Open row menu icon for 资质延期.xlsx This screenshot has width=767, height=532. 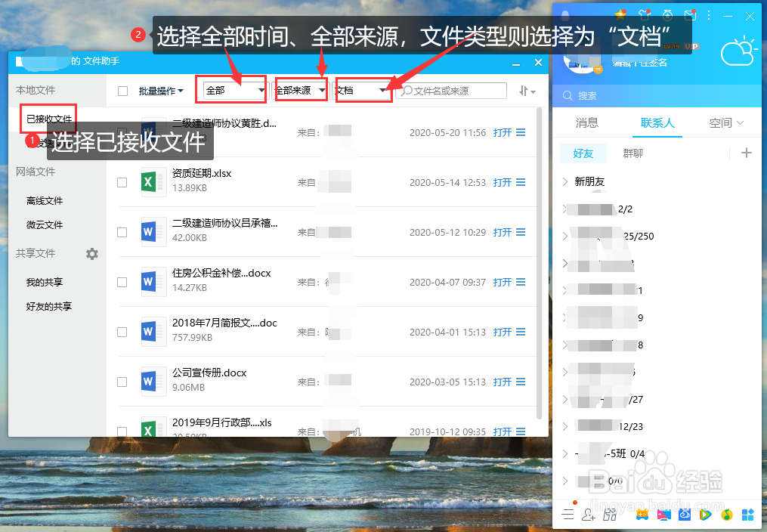point(521,182)
